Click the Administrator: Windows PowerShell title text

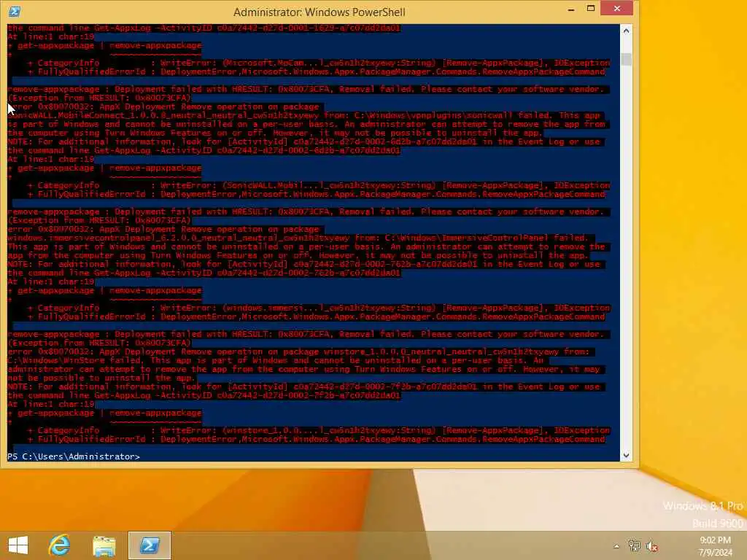pos(320,12)
